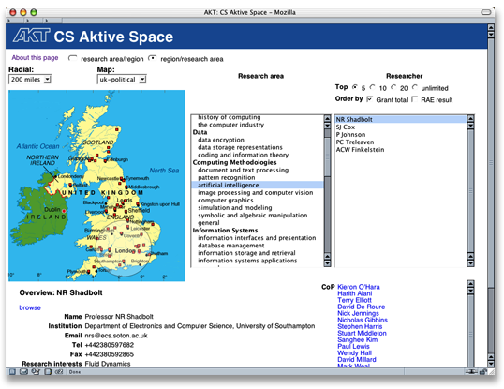Screen dimensions: 504x389
Task: Open the Composer icon in status bar
Action: click(36, 371)
